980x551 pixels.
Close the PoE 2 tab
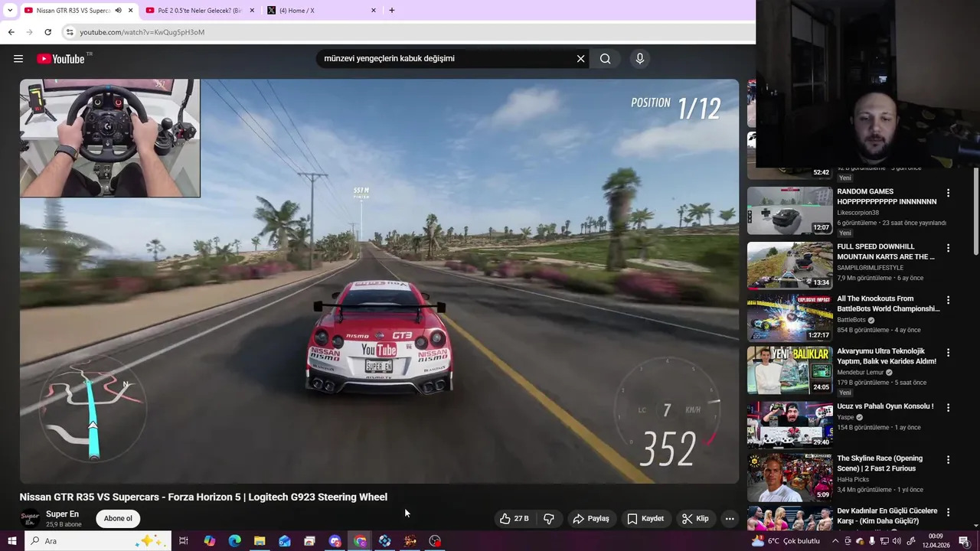252,11
